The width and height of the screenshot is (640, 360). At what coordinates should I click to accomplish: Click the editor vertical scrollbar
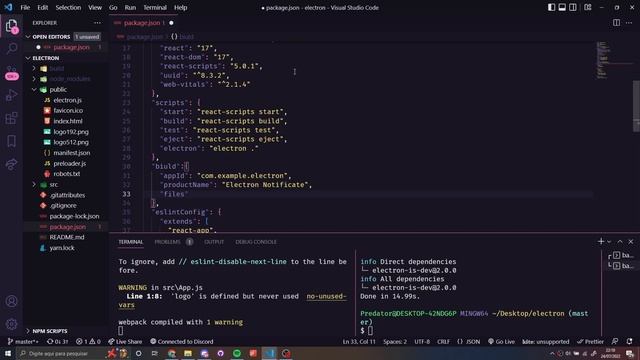coord(636,106)
